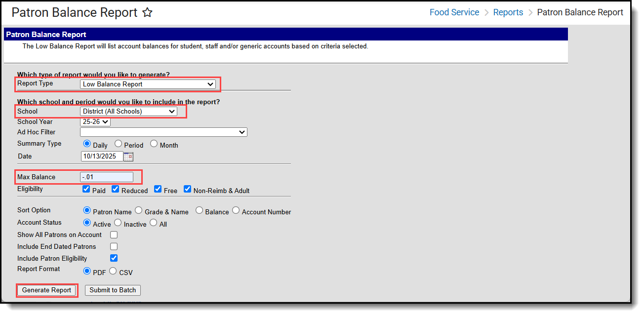Uncheck Include Patron Eligibility
The image size is (644, 316).
tap(114, 258)
